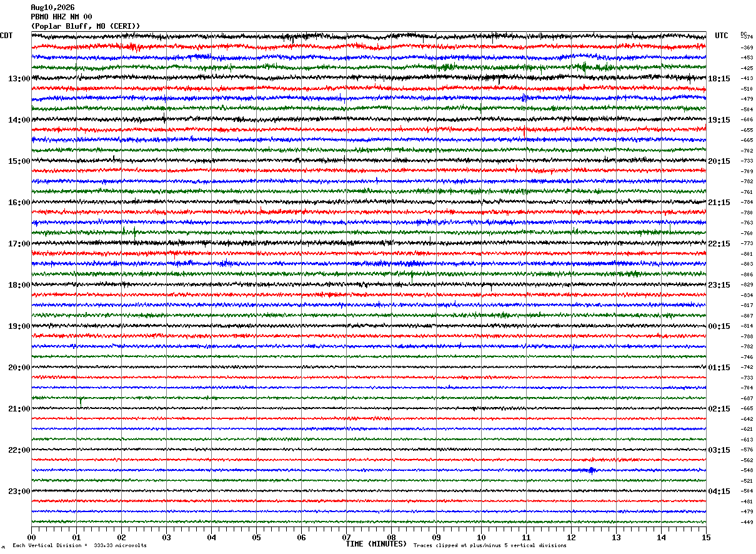756x554 pixels.
Task: Click the TIME (MINUTES) axis title
Action: point(376,544)
